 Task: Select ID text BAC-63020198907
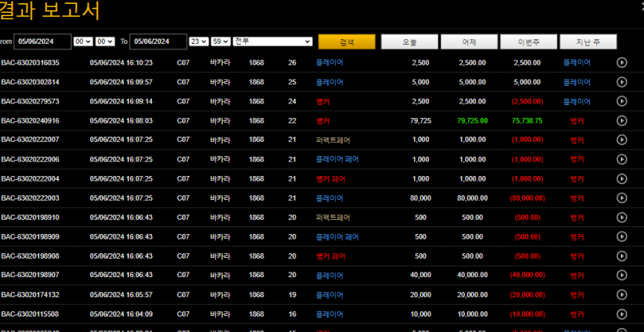pos(30,275)
